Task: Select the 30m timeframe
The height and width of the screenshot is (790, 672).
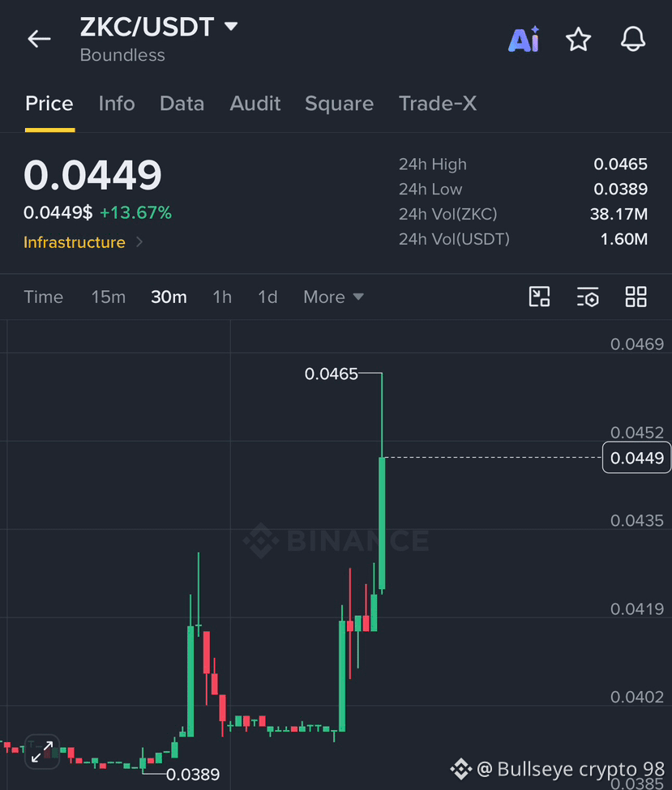Action: click(169, 297)
